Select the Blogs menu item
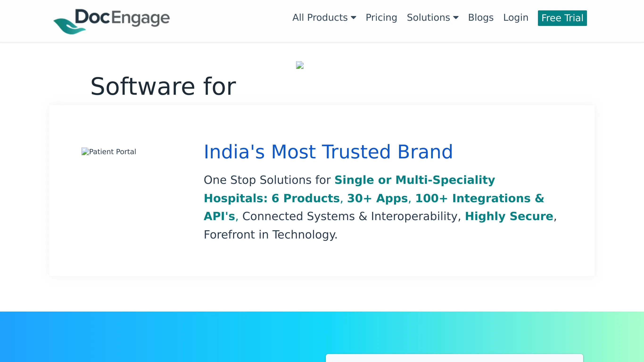Image resolution: width=644 pixels, height=362 pixels. [x=481, y=18]
